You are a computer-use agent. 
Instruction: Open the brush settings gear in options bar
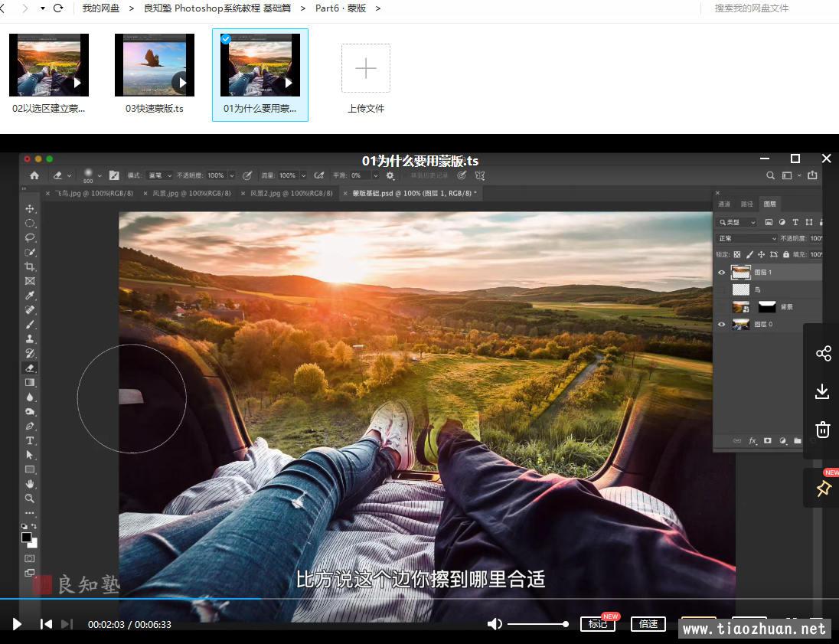[390, 175]
